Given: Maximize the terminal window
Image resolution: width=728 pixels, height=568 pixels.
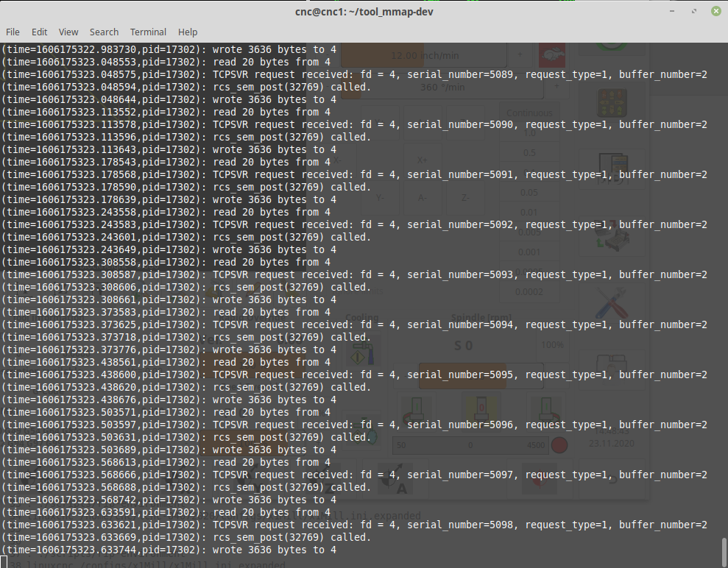Looking at the screenshot, I should (694, 11).
